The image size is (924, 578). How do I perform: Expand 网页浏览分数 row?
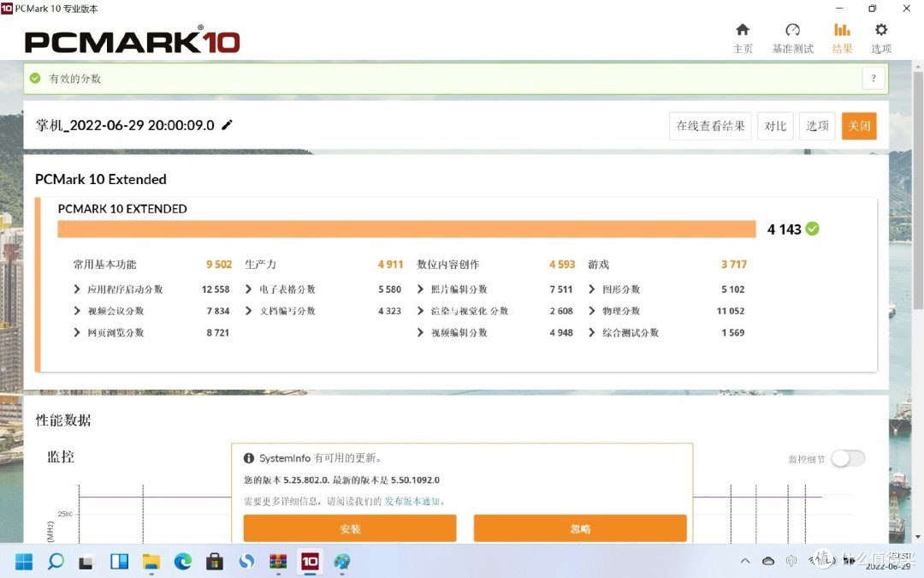point(77,332)
